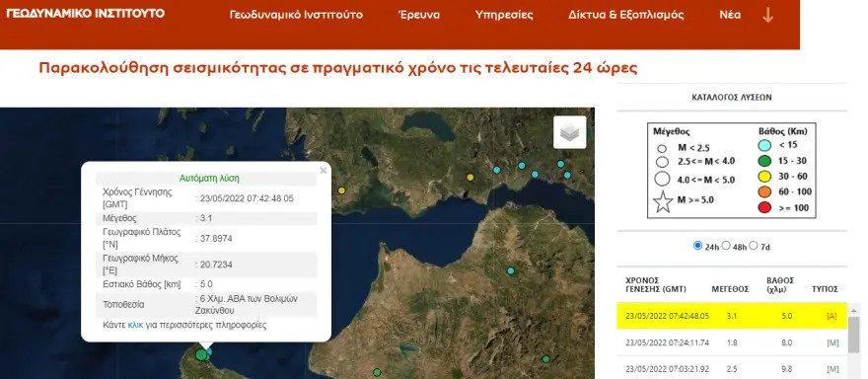This screenshot has height=379, width=868.
Task: Expand the Γεωδυναμικό Ινστιτούτο nav menu
Action: pos(296,15)
